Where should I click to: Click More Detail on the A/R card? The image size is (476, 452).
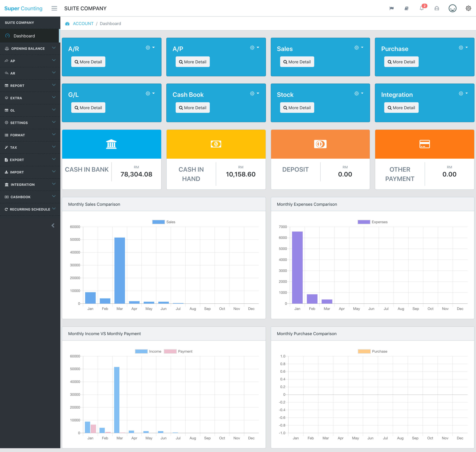pos(88,62)
